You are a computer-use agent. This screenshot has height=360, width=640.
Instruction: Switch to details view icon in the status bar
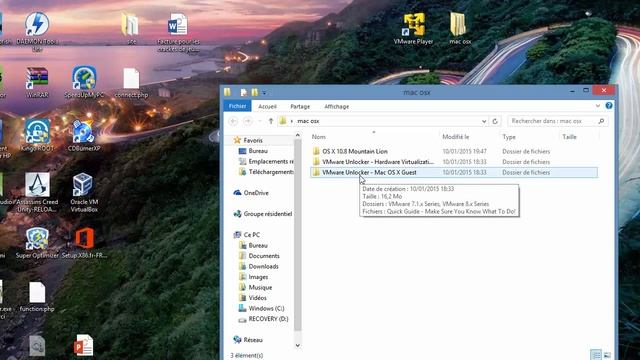596,355
